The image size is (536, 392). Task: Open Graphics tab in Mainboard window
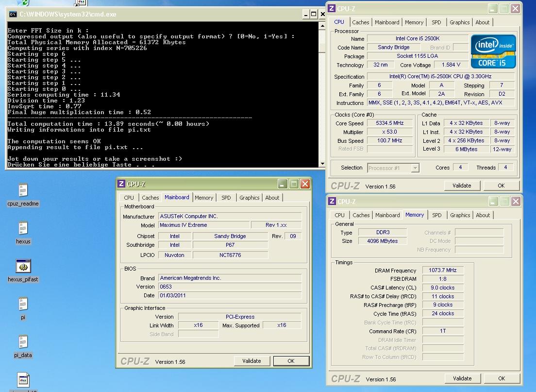click(249, 198)
